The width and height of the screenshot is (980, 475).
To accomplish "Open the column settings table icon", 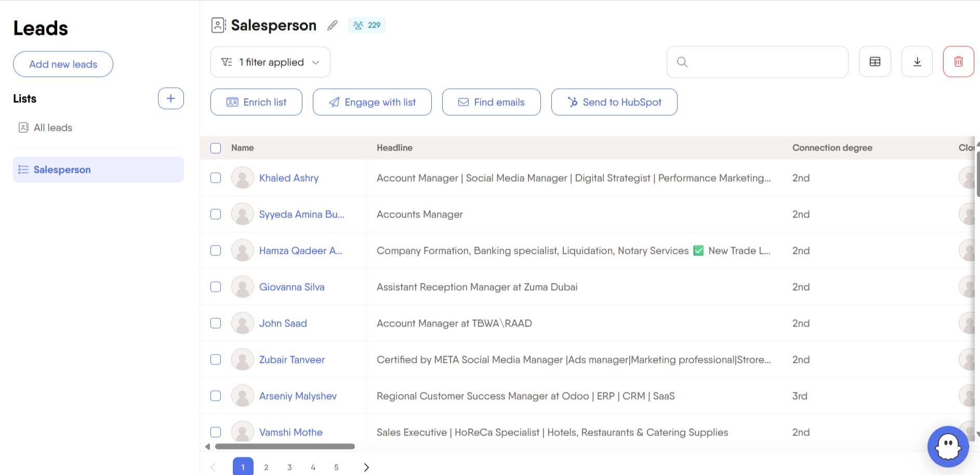I will click(875, 61).
